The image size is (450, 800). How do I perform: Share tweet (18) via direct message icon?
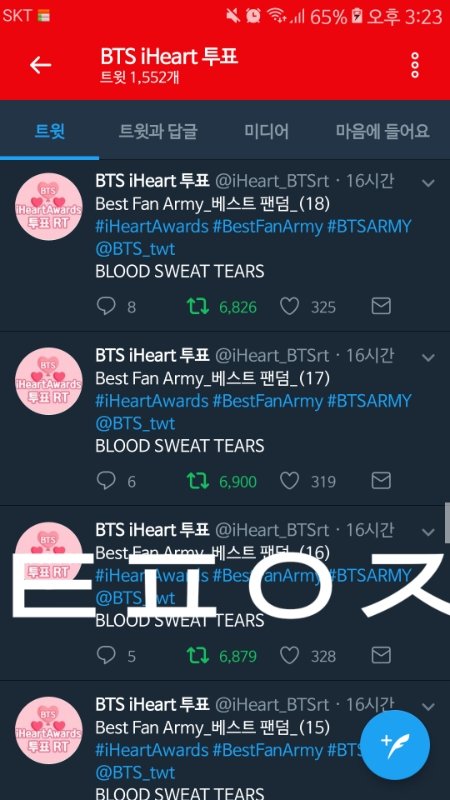click(381, 306)
